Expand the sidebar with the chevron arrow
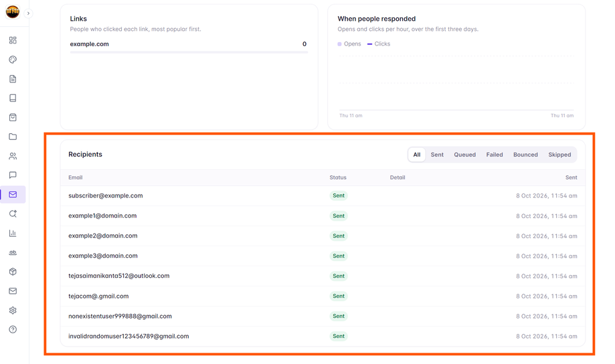The width and height of the screenshot is (615, 364). coord(28,13)
